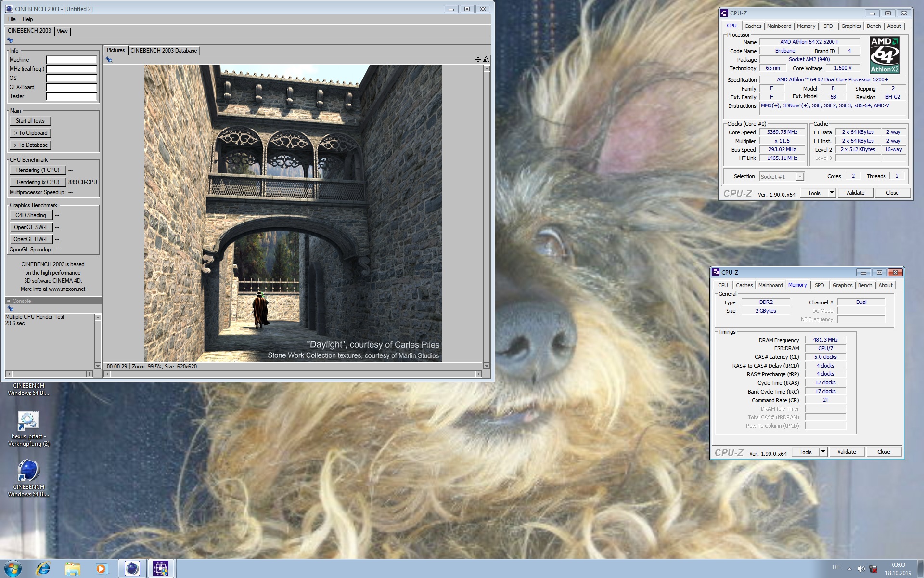Viewport: 924px width, 578px height.
Task: Click the GFX-Board input field
Action: pos(71,87)
